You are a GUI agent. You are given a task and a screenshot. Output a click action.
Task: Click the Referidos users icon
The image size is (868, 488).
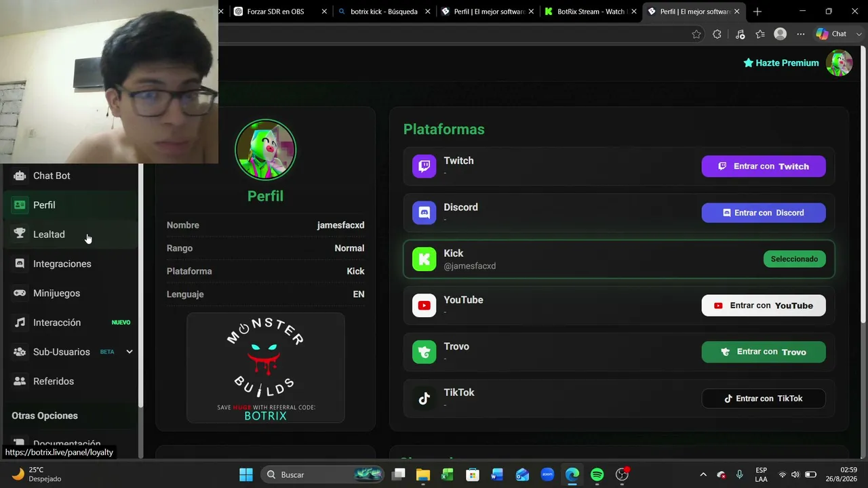20,381
